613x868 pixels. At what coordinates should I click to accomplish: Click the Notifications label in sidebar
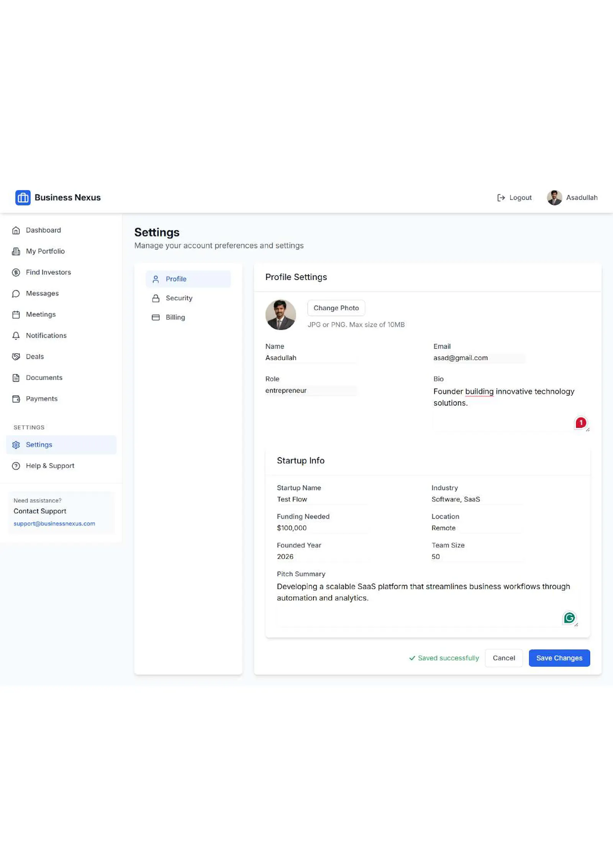(x=46, y=336)
